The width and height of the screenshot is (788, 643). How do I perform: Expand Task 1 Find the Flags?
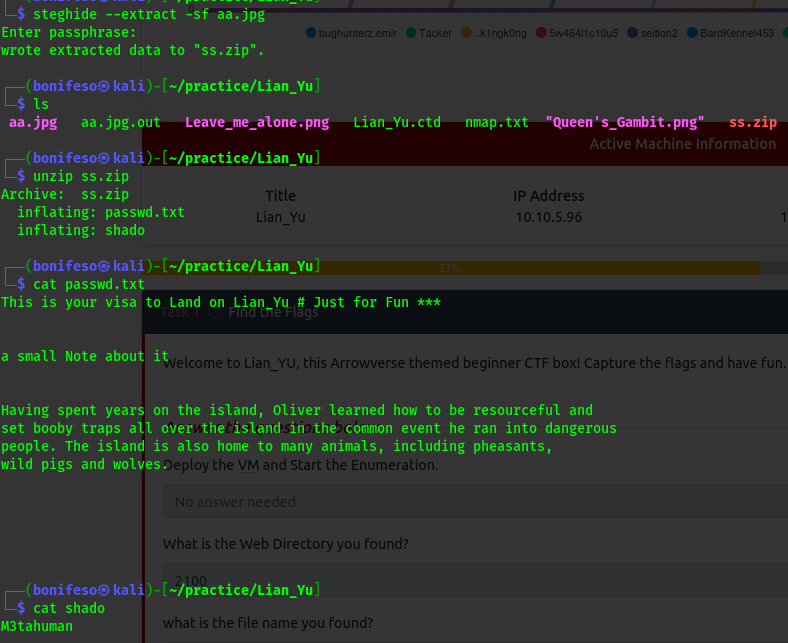coord(273,312)
